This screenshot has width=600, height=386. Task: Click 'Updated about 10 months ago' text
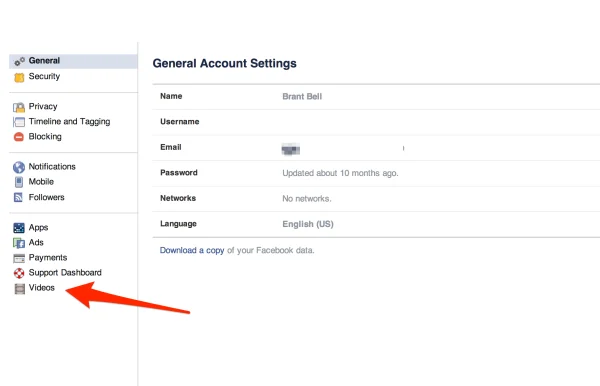(340, 173)
